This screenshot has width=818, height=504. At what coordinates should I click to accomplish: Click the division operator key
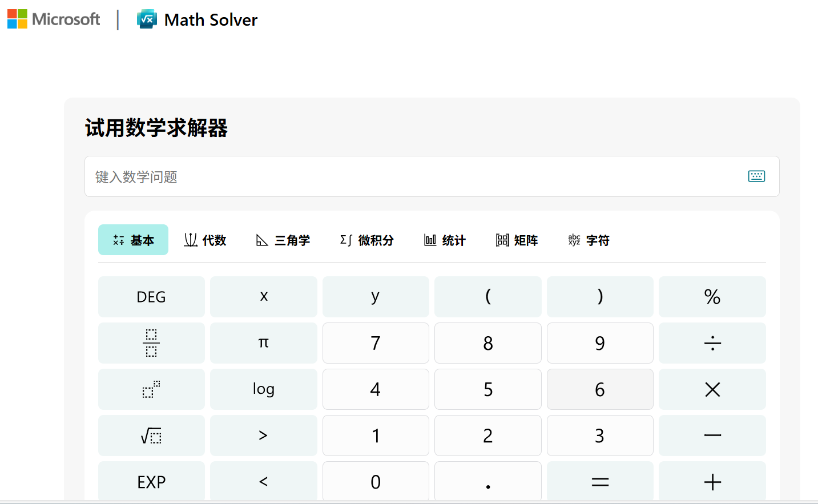coord(712,343)
